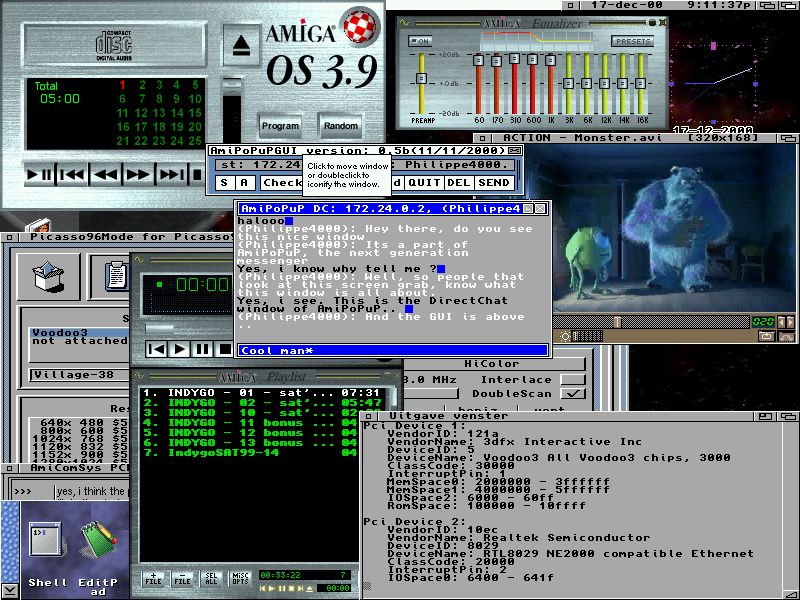Click the chat input field with 'Cool man'

[392, 351]
